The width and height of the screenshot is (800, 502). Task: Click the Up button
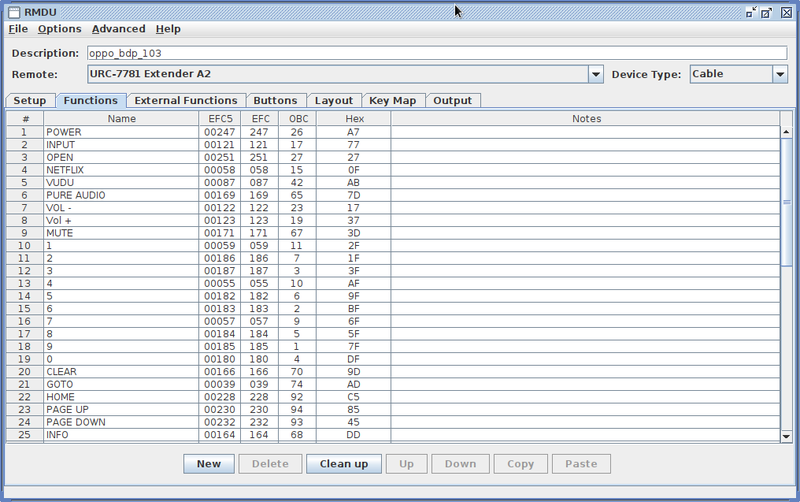pyautogui.click(x=407, y=464)
